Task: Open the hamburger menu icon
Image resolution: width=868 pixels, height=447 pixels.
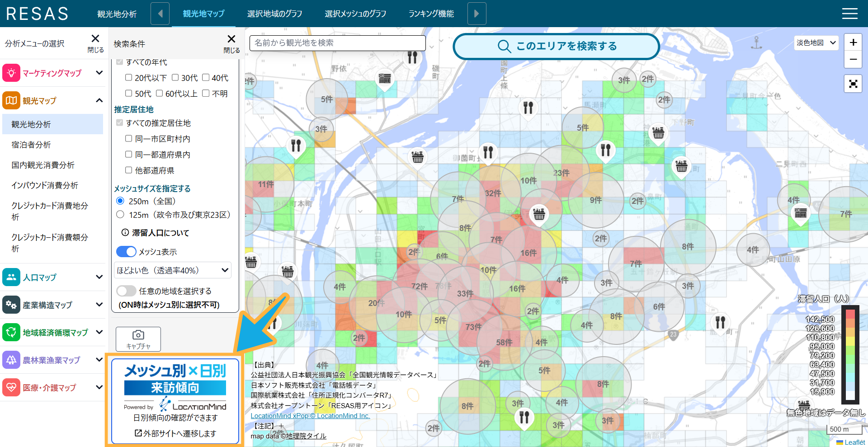Action: pyautogui.click(x=849, y=14)
